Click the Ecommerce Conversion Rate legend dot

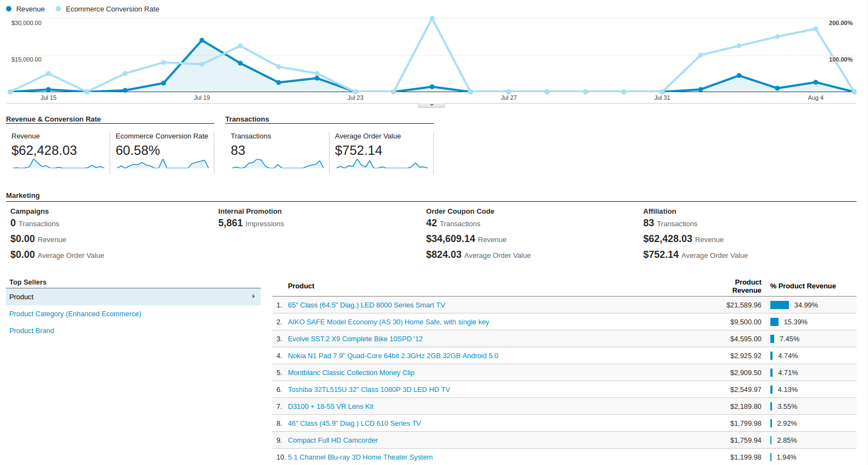click(58, 9)
